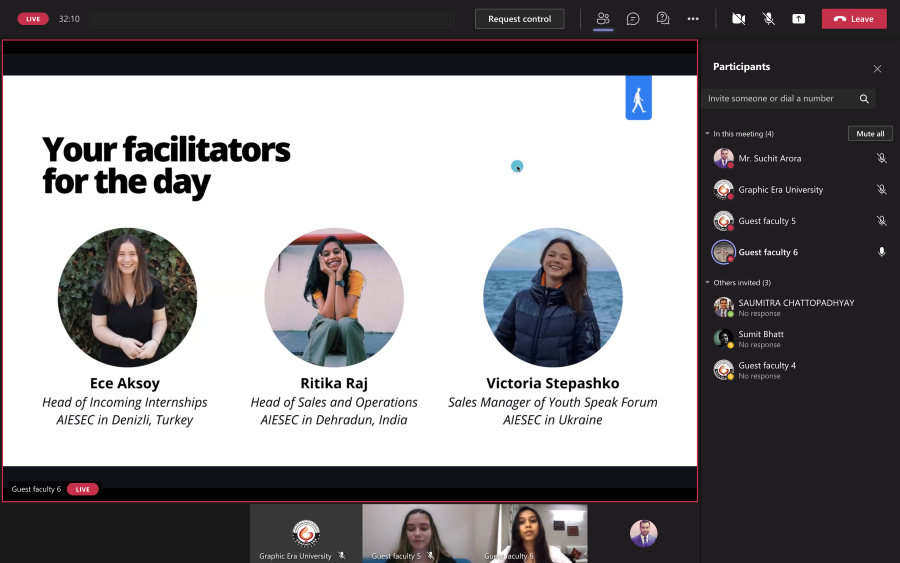Click the search icon in invite box
Viewport: 900px width, 563px height.
(864, 99)
